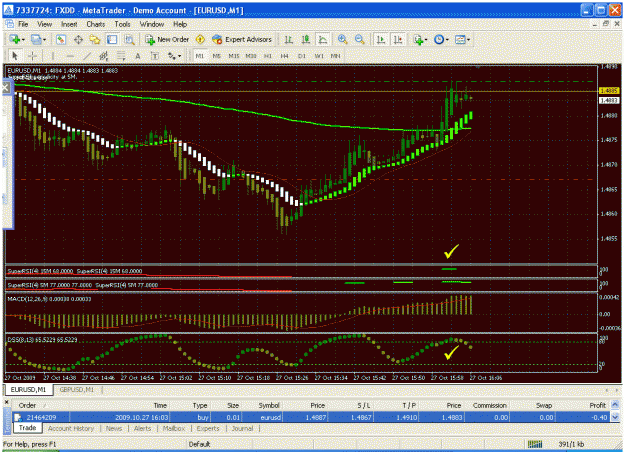
Task: Open the Indicators list icon
Action: pyautogui.click(x=418, y=39)
